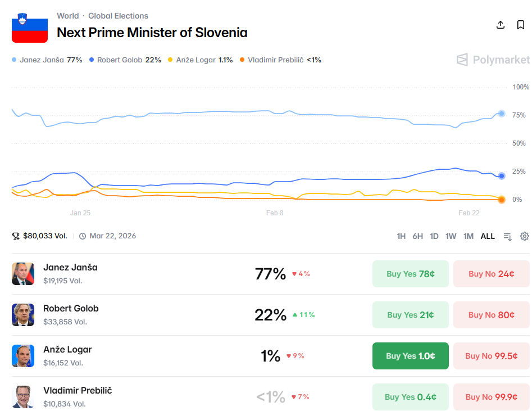
Task: Open the World category link
Action: pos(67,16)
